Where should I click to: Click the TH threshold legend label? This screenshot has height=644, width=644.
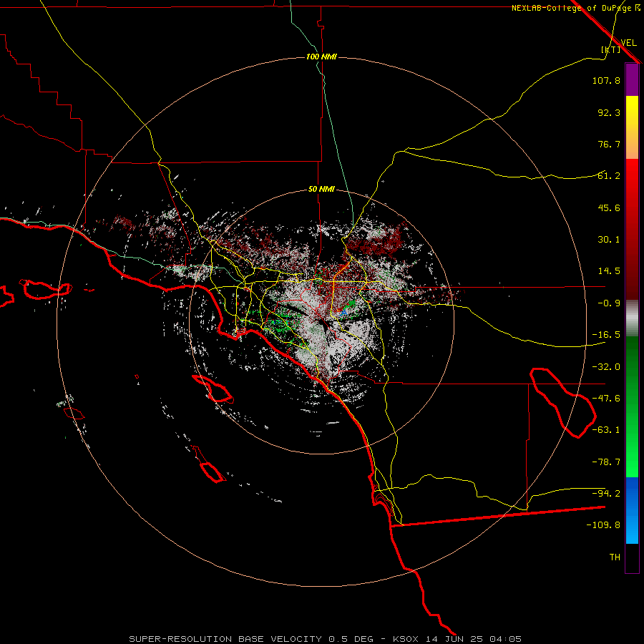click(x=615, y=557)
